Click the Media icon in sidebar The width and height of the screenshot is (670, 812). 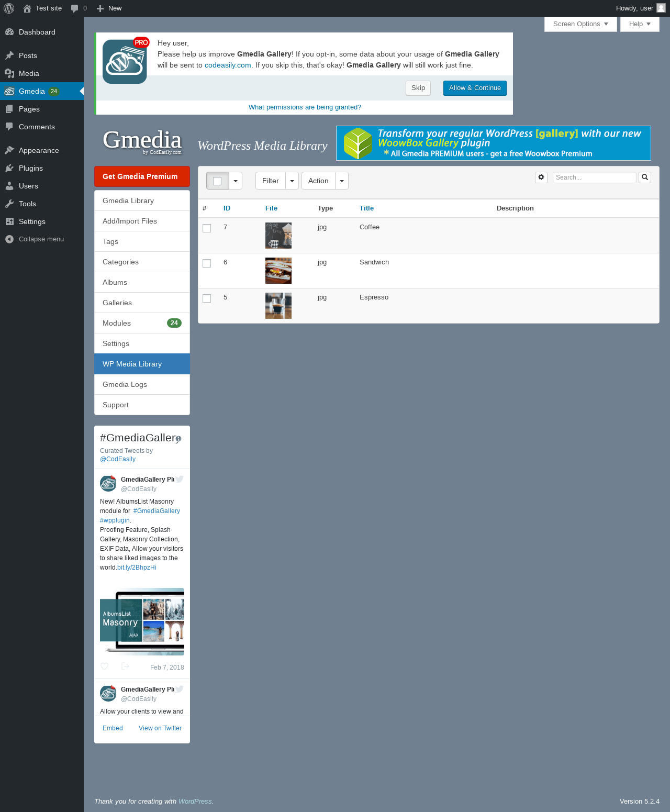[9, 73]
